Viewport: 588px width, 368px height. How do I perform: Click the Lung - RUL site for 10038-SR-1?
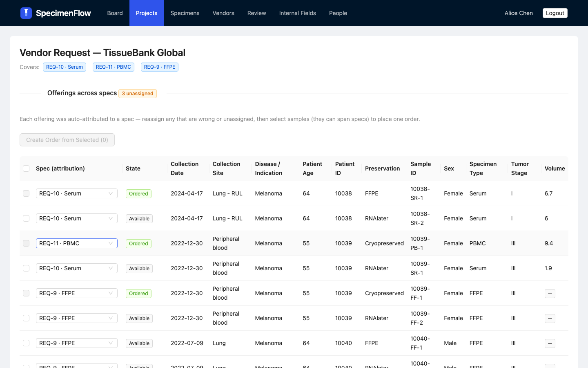click(227, 193)
